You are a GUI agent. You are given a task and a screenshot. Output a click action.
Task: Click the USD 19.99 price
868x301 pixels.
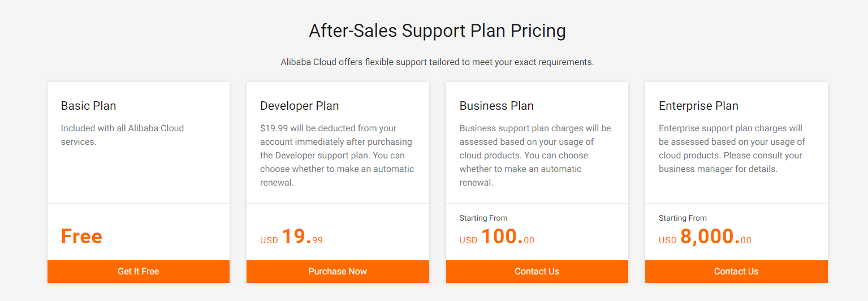point(292,237)
